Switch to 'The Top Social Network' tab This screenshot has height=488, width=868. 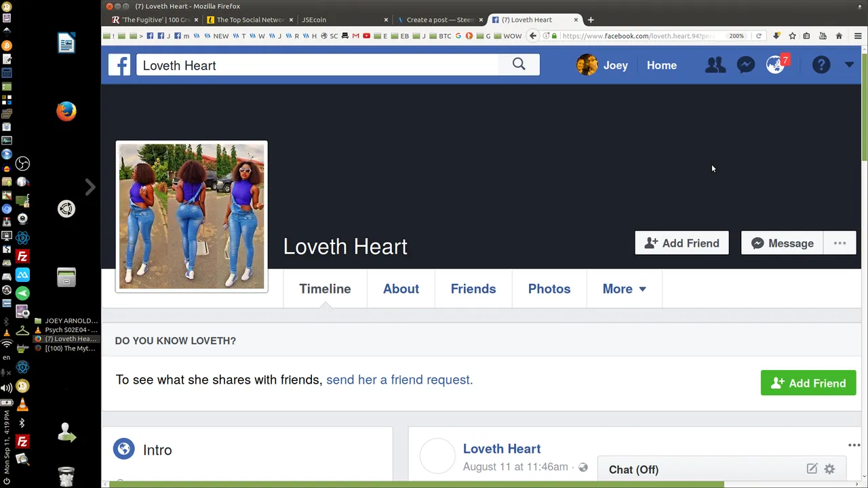click(250, 20)
